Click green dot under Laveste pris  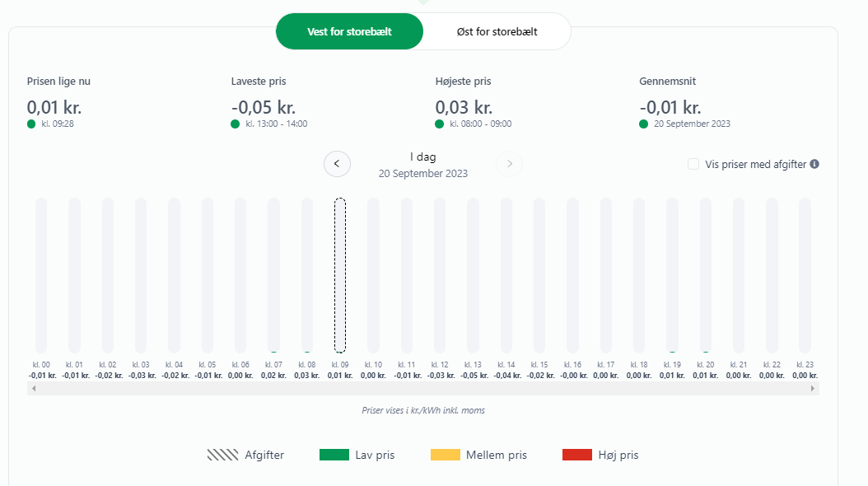click(x=236, y=124)
